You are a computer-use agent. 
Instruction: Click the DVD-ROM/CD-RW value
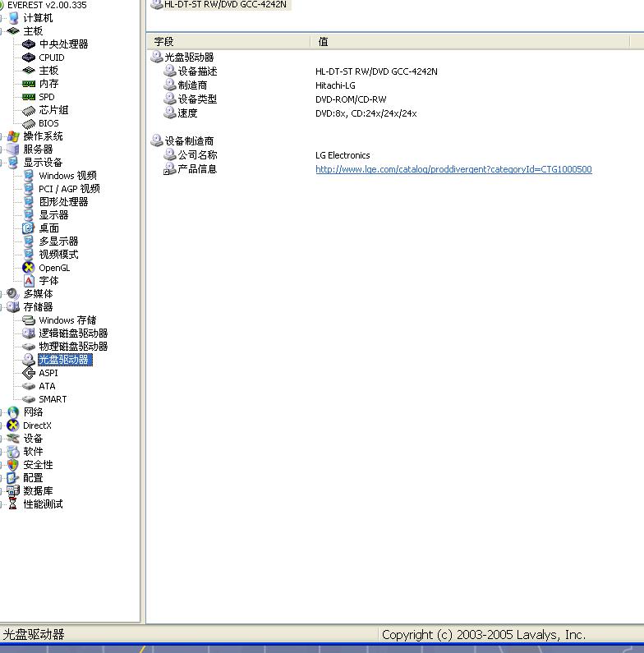[351, 99]
